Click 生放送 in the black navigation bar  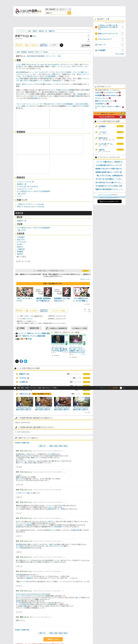click(27, 388)
